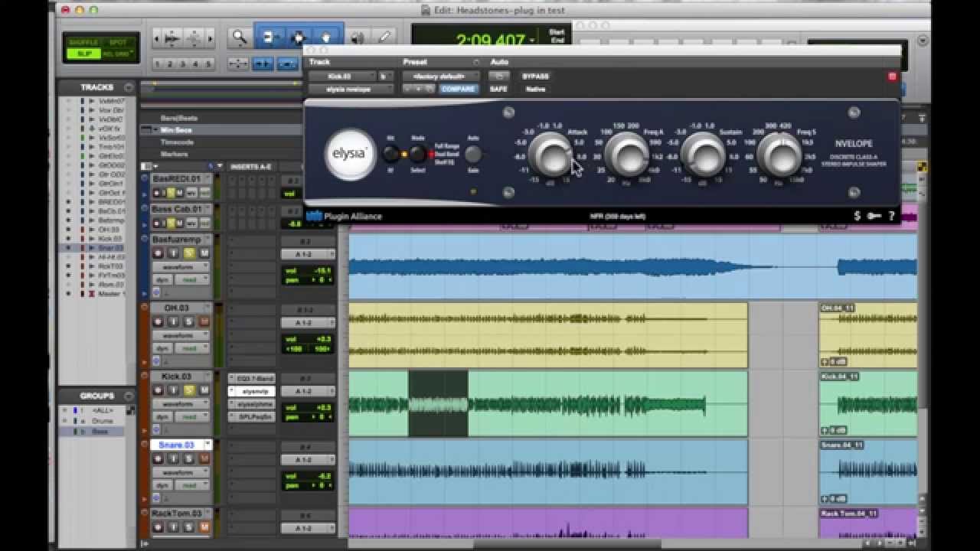Click the Plugin Alliance logo
Viewport: 980px width, 551px height.
(x=344, y=217)
